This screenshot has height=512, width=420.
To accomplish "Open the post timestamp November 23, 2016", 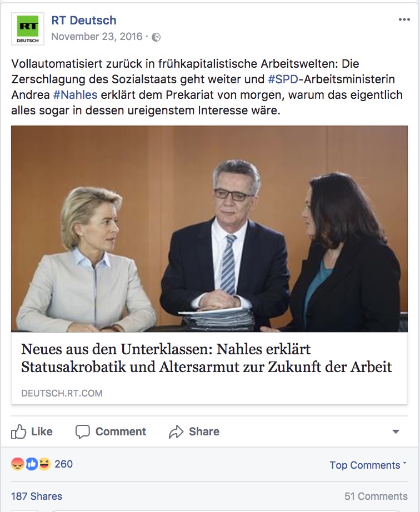I will click(97, 36).
